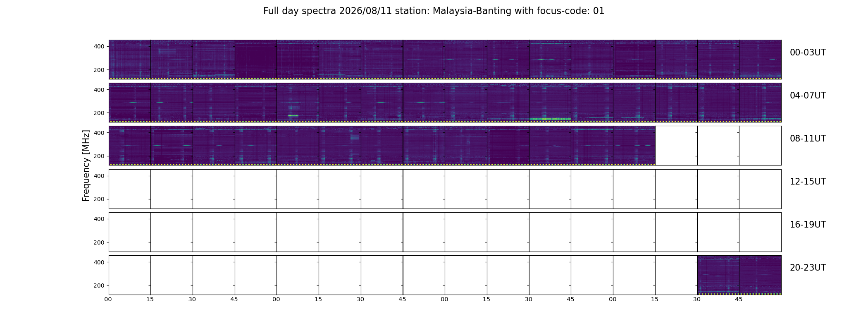This screenshot has width=868, height=331.
Task: Click the 400 tick label of the 00-03UT row
Action: click(99, 46)
